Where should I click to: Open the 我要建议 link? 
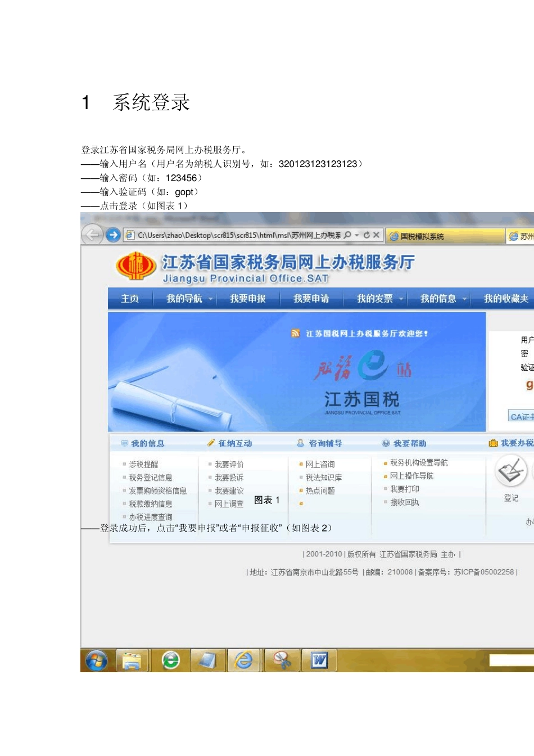coord(229,491)
